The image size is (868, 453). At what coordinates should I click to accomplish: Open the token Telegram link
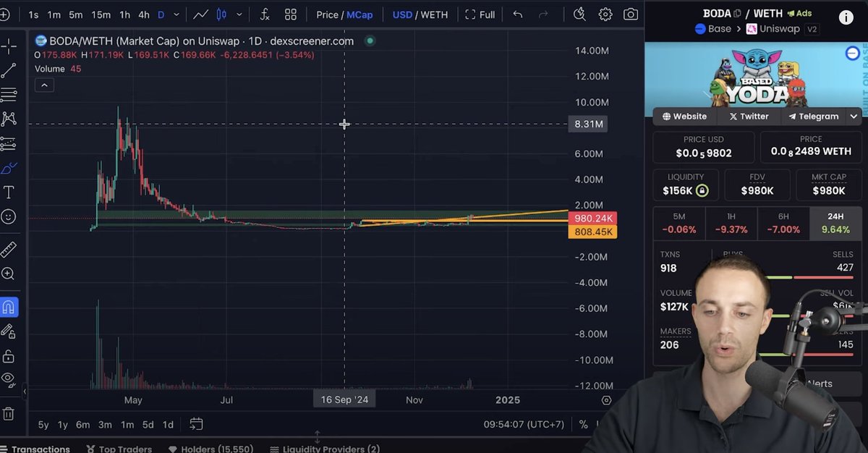tap(813, 116)
